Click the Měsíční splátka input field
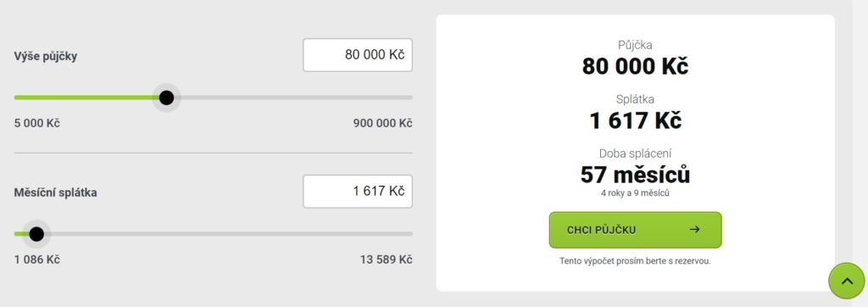868x307 pixels. click(358, 191)
